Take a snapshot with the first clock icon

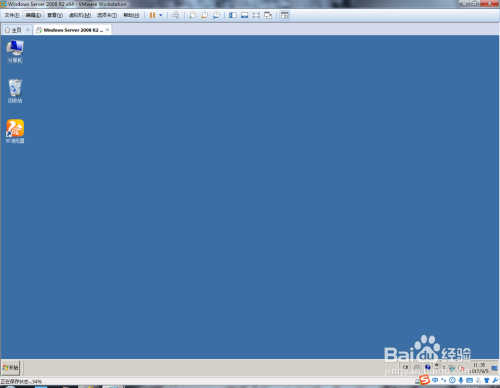[193, 15]
